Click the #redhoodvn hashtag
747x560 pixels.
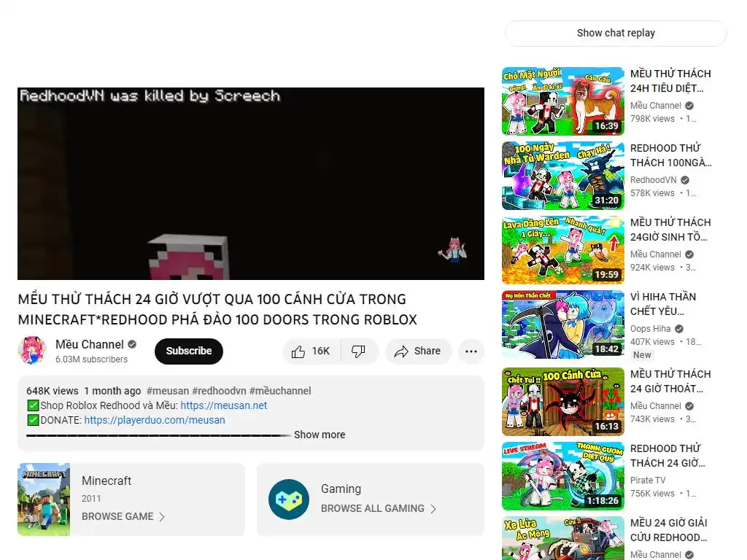(219, 391)
